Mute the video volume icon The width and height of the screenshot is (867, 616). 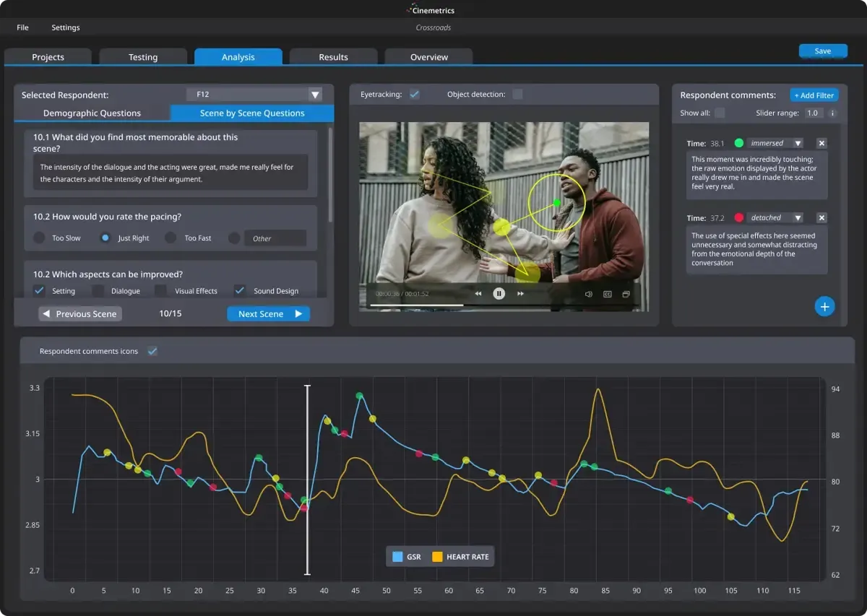point(589,294)
